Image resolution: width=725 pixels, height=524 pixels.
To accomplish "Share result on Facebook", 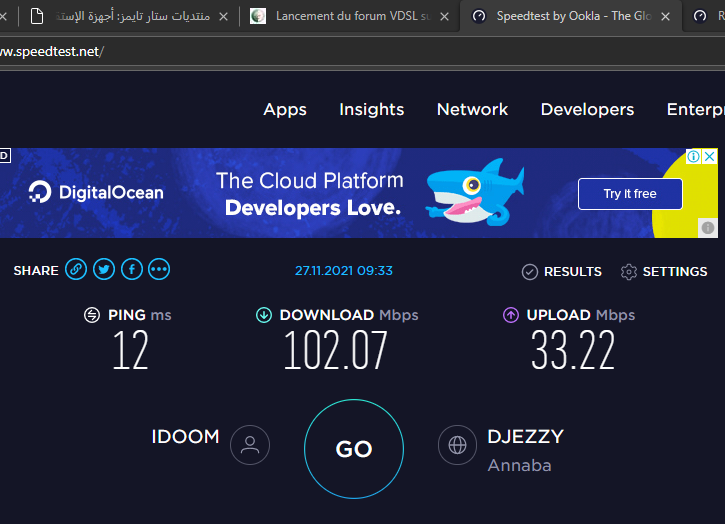I will point(132,269).
